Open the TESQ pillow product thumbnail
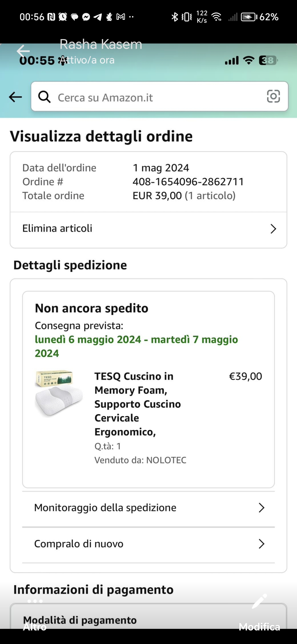This screenshot has height=644, width=297. click(59, 393)
